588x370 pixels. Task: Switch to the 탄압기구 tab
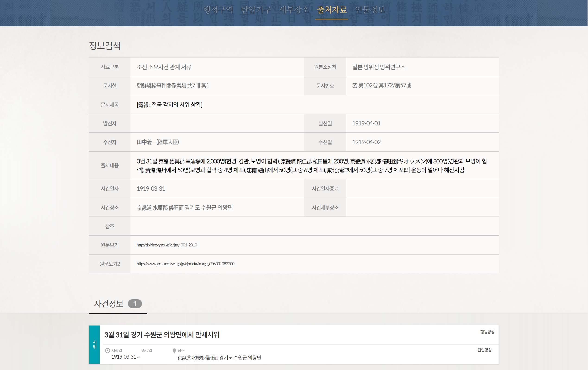pyautogui.click(x=256, y=10)
